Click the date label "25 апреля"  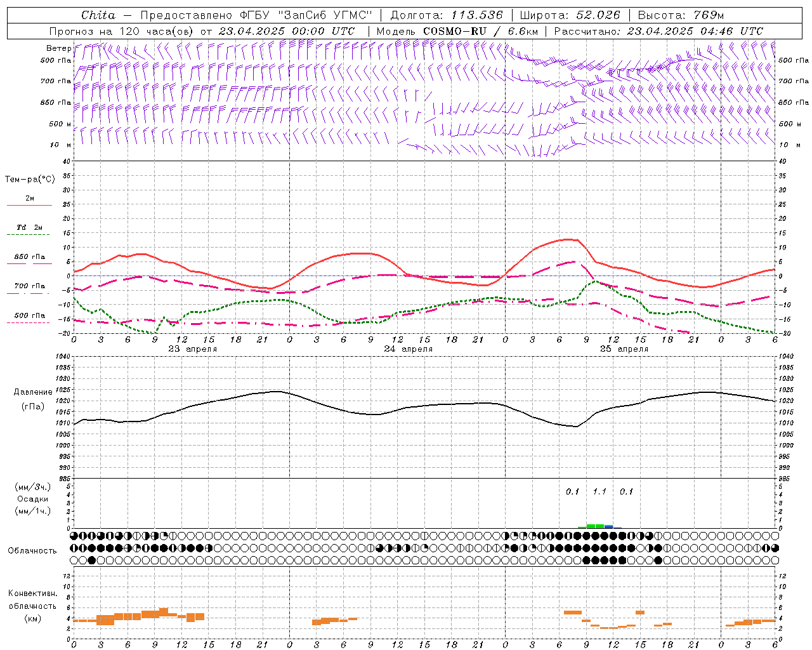coord(624,349)
